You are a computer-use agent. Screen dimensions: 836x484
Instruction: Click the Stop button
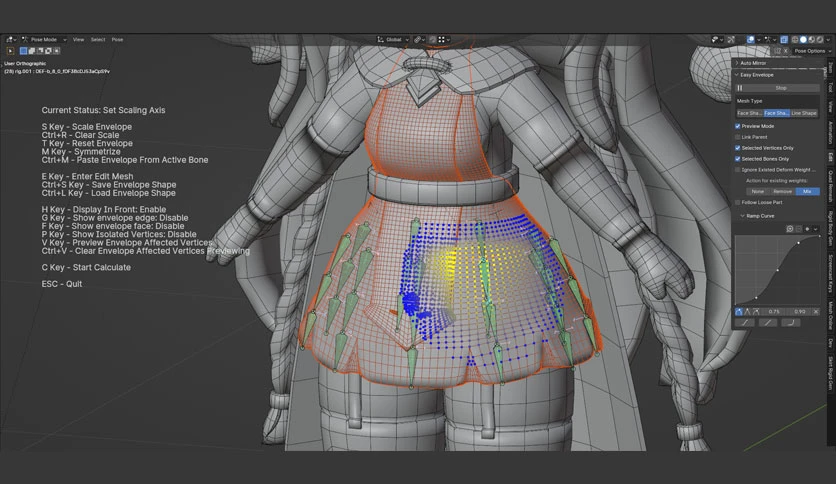(781, 87)
